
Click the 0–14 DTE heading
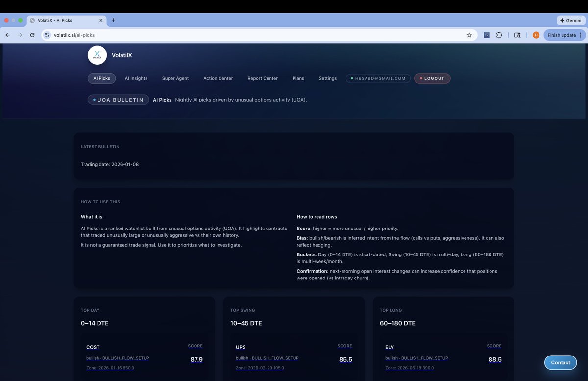(x=95, y=323)
